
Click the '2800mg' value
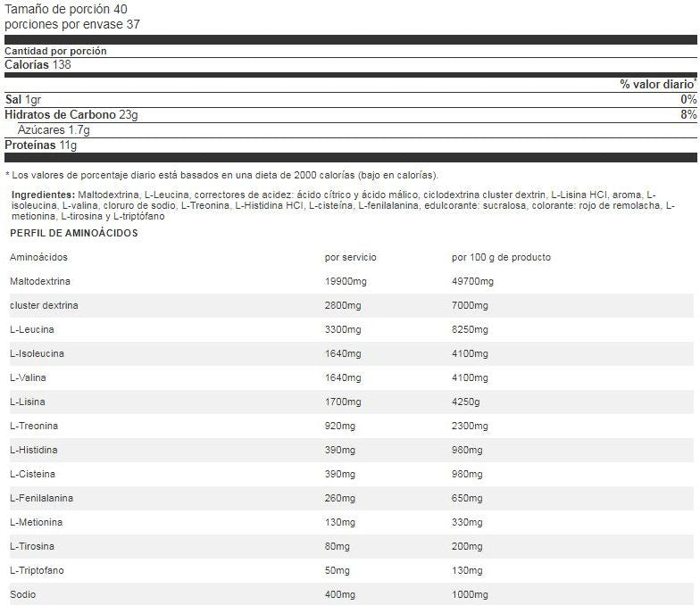[x=343, y=305]
